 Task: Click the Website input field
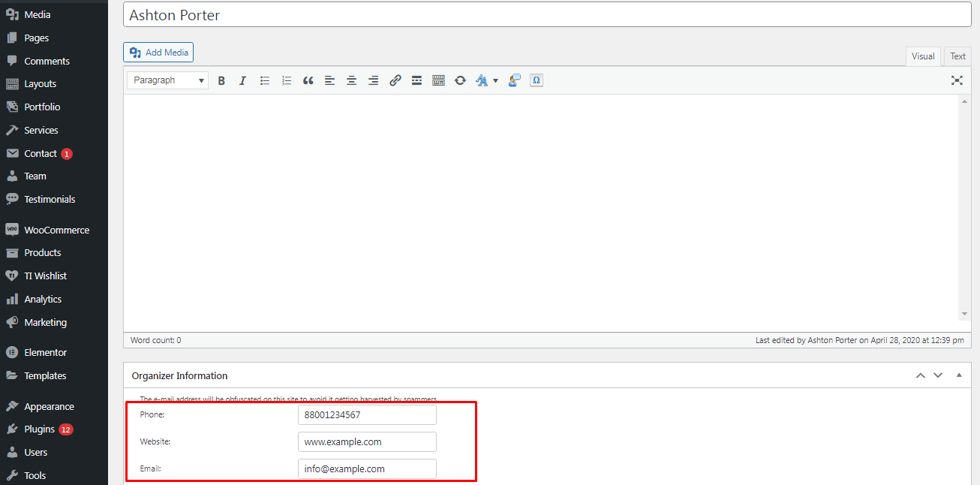coord(367,441)
